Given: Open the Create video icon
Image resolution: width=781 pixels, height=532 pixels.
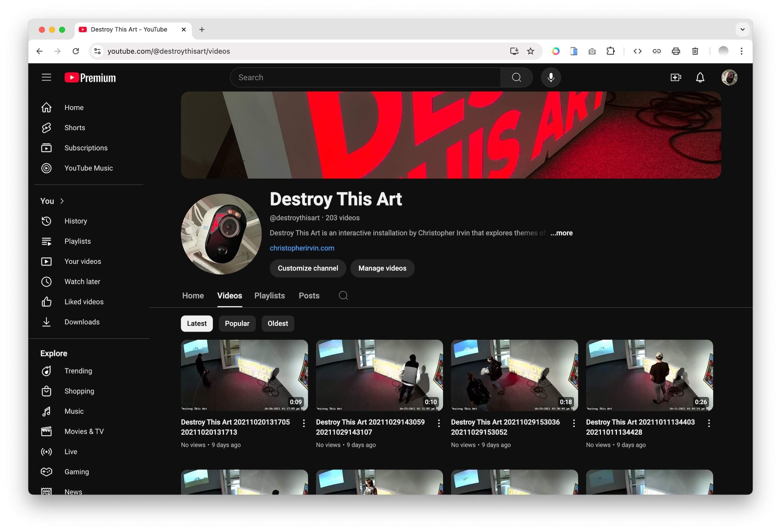Looking at the screenshot, I should (675, 77).
